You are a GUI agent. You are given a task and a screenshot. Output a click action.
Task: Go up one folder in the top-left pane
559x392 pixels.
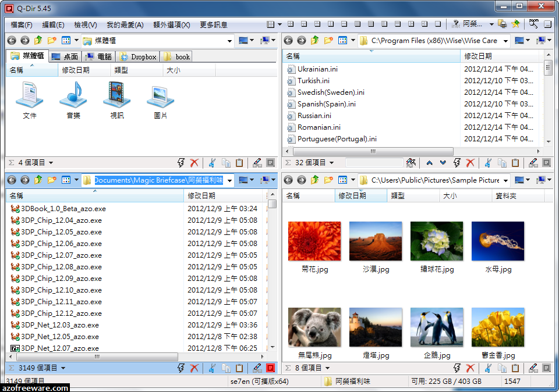(x=38, y=40)
